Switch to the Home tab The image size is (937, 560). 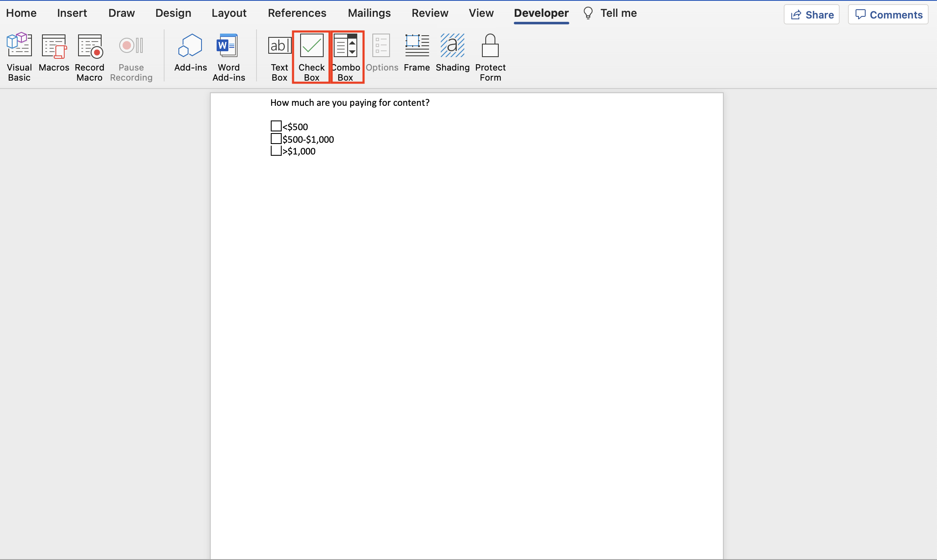point(21,13)
